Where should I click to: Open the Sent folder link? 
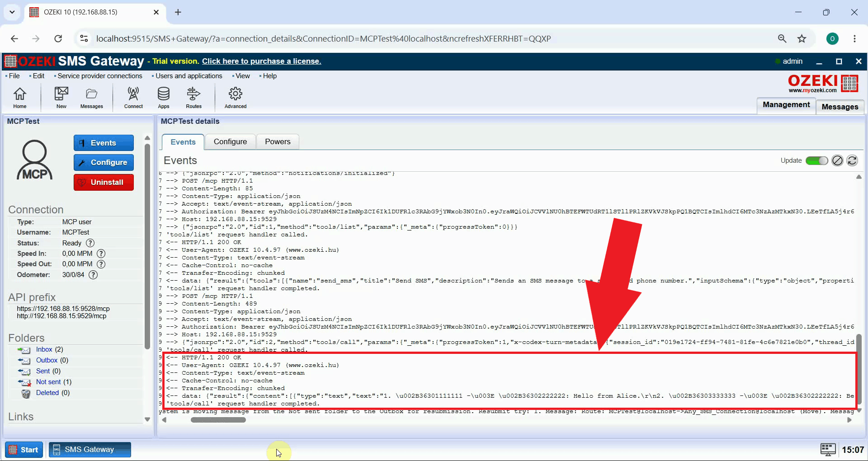[x=43, y=371]
